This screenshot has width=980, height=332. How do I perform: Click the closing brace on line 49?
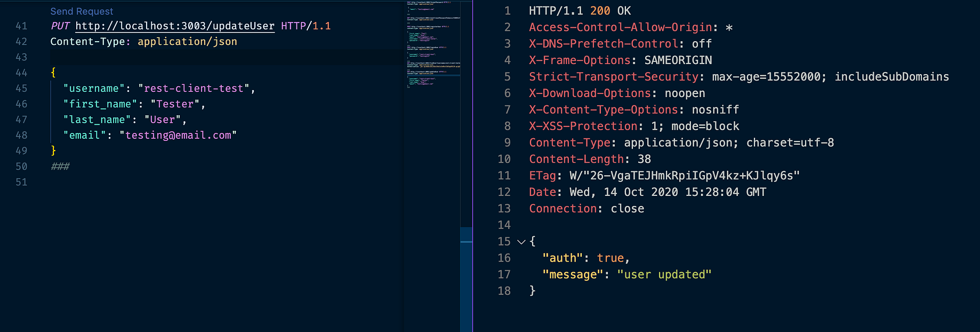(x=53, y=151)
